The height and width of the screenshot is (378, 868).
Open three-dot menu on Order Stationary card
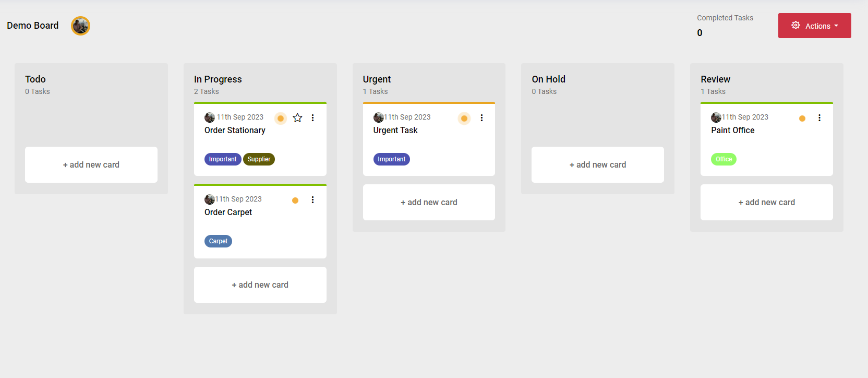point(312,118)
